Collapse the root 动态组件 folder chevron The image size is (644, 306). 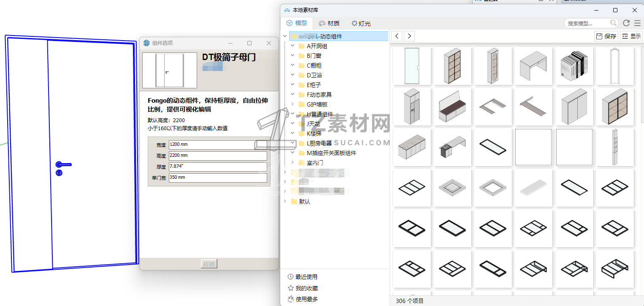[285, 36]
